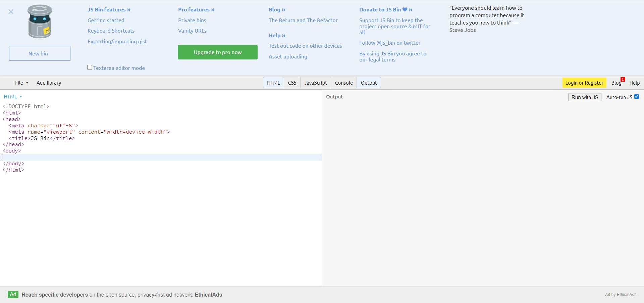Click the closing </html> tag line
The height and width of the screenshot is (303, 644).
pyautogui.click(x=13, y=170)
